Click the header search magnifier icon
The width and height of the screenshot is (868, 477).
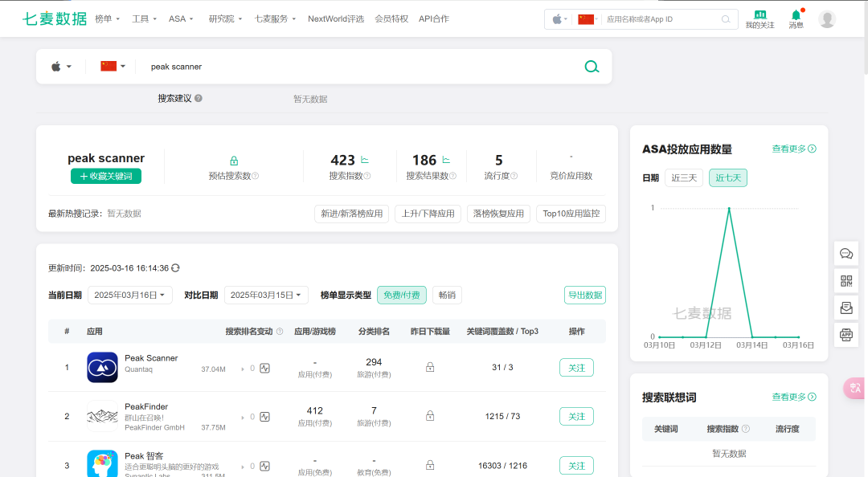click(x=726, y=19)
